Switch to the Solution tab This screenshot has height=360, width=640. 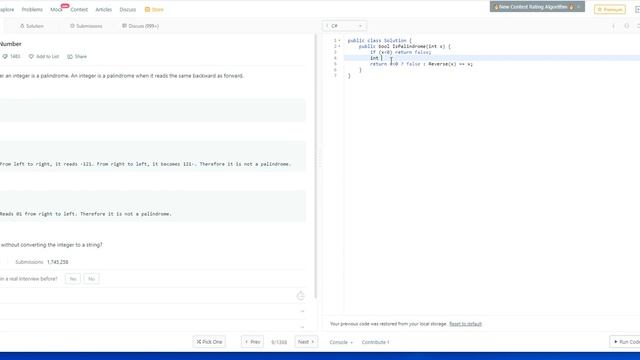(x=32, y=26)
